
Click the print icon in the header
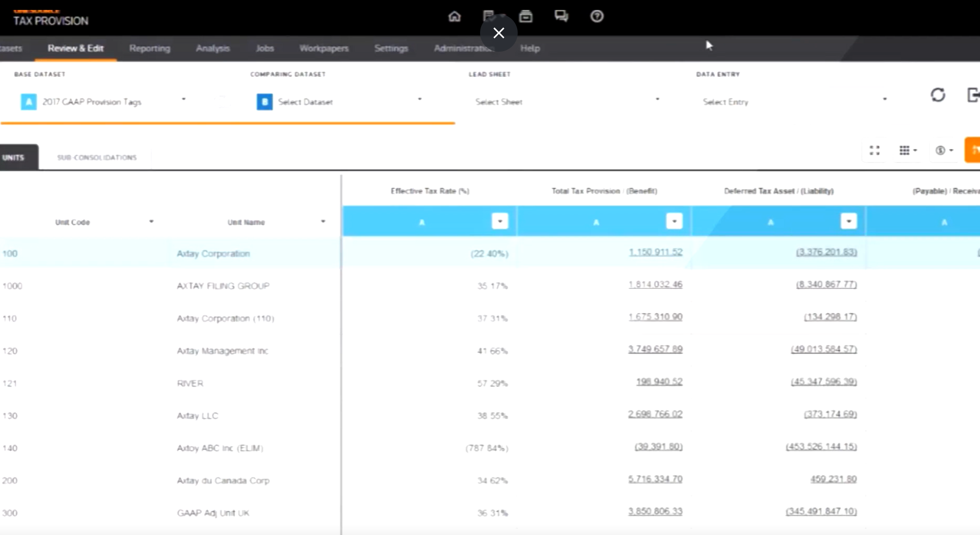(526, 17)
